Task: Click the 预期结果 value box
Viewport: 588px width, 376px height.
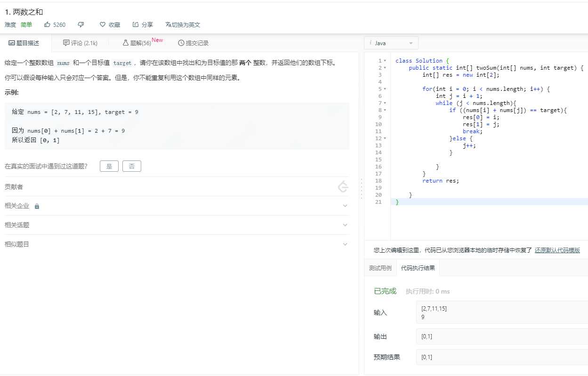Action: tap(502, 357)
